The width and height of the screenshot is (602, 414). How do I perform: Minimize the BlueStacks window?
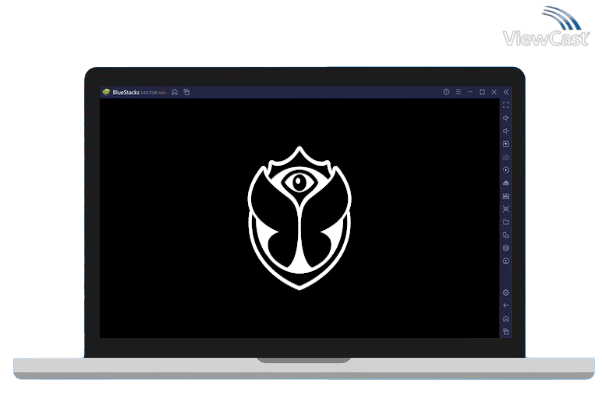pyautogui.click(x=470, y=92)
